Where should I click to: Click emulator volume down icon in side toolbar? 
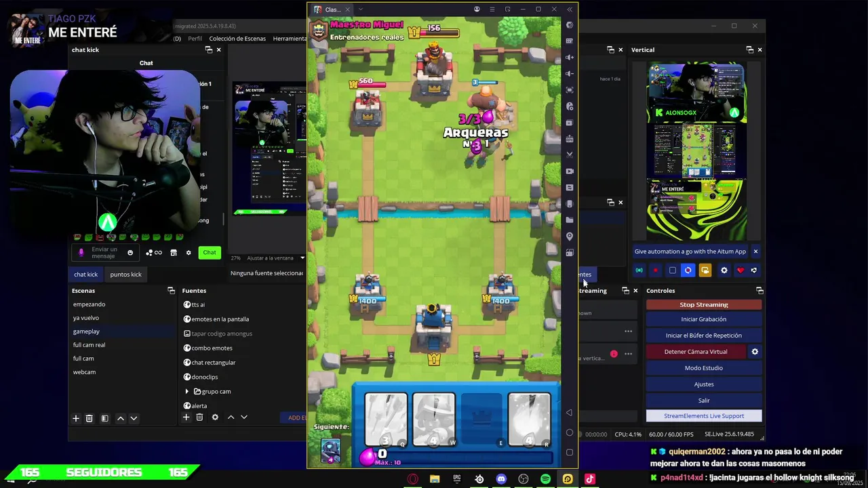tap(570, 74)
